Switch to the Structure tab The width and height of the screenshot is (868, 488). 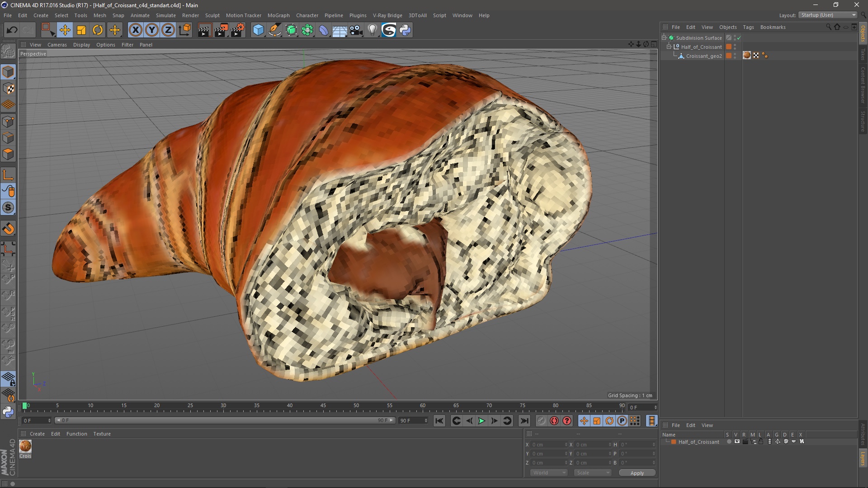[863, 121]
